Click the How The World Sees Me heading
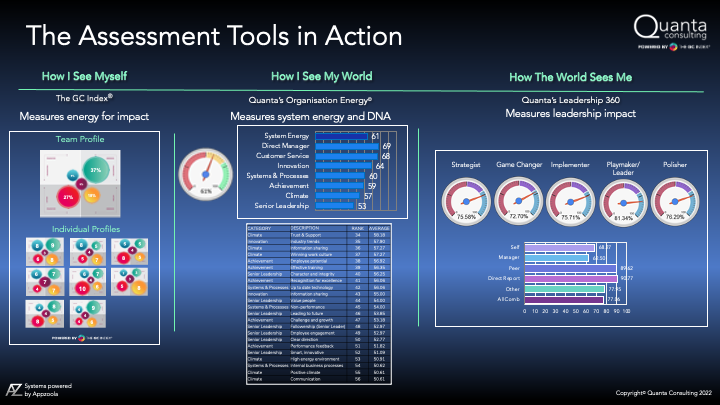The image size is (720, 405). click(x=571, y=77)
